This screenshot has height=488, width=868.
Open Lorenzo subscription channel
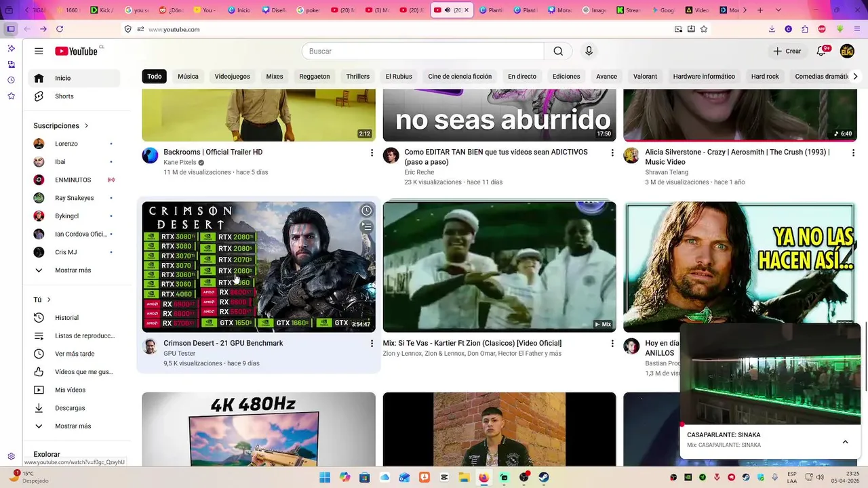coord(74,144)
